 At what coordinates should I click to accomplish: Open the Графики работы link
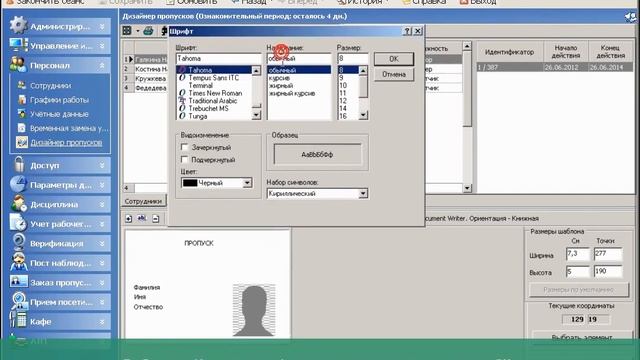click(59, 100)
